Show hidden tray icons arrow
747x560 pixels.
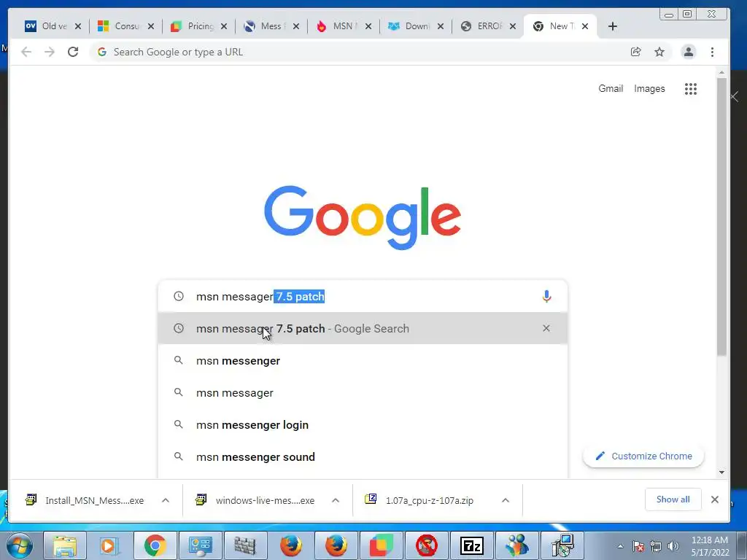(620, 546)
